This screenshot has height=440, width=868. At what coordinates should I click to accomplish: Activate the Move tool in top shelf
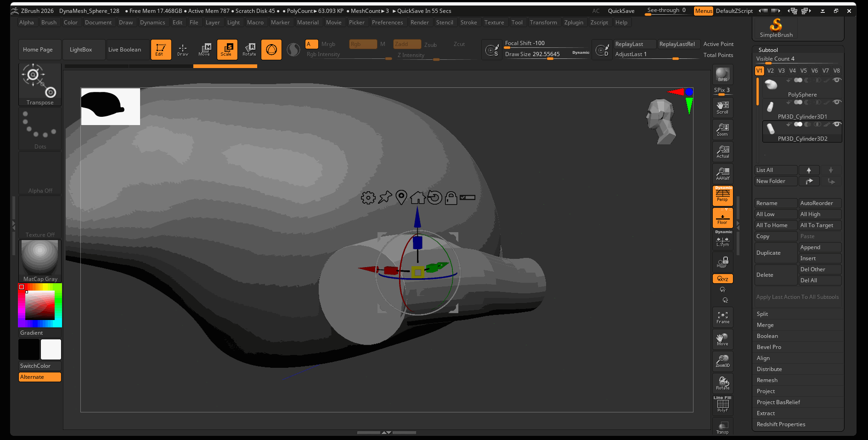point(204,49)
